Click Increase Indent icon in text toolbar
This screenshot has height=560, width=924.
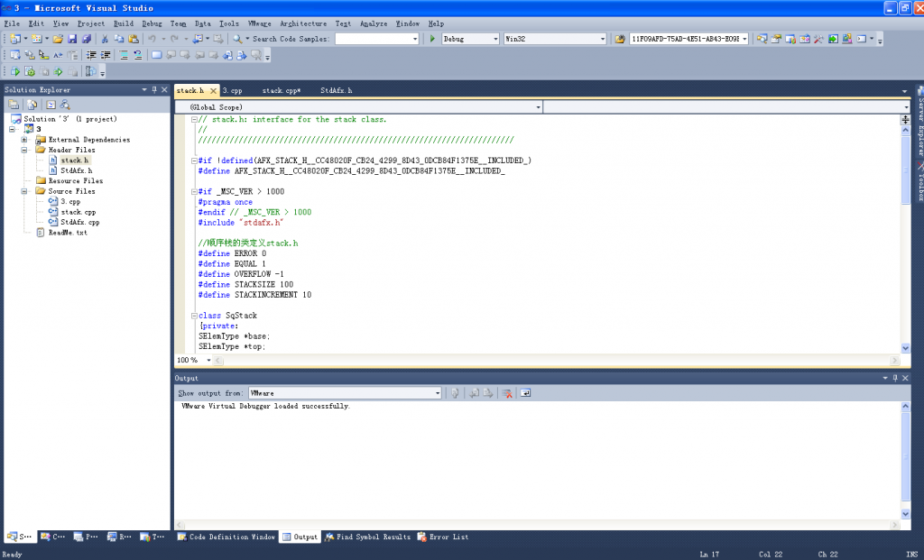(105, 55)
